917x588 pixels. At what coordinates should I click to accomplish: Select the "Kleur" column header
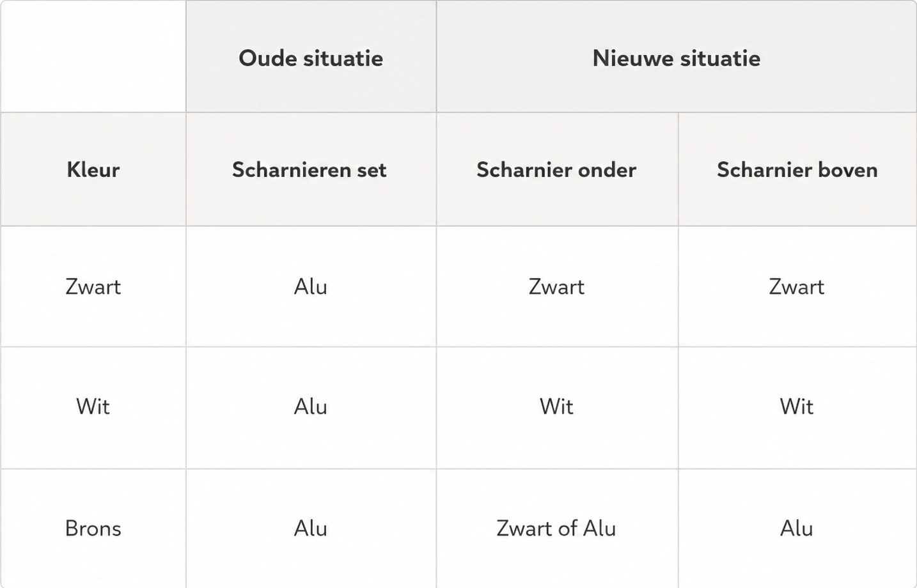(x=93, y=169)
